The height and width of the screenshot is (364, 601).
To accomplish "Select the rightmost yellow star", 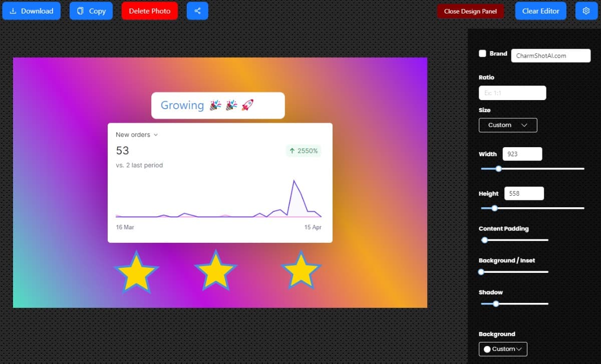I will pyautogui.click(x=300, y=271).
